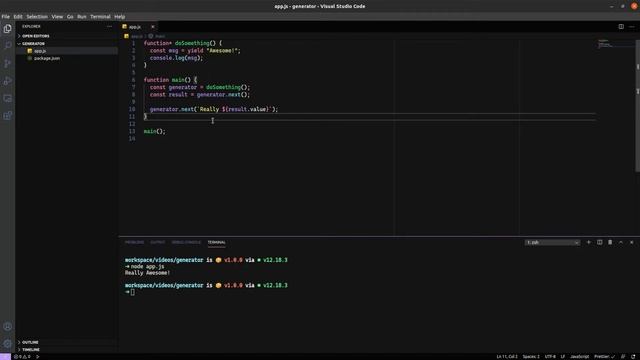Open the Explorer view in activity bar
This screenshot has width=640, height=360.
tap(7, 29)
